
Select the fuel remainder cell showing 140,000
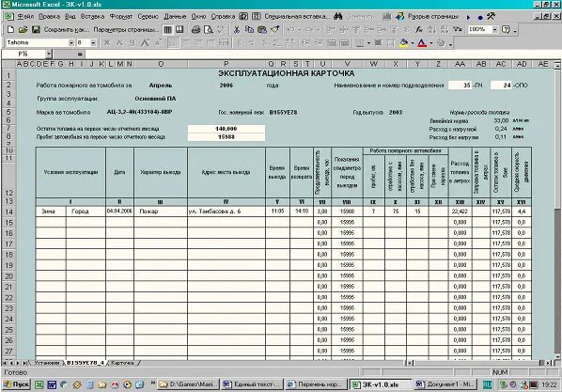pos(226,129)
